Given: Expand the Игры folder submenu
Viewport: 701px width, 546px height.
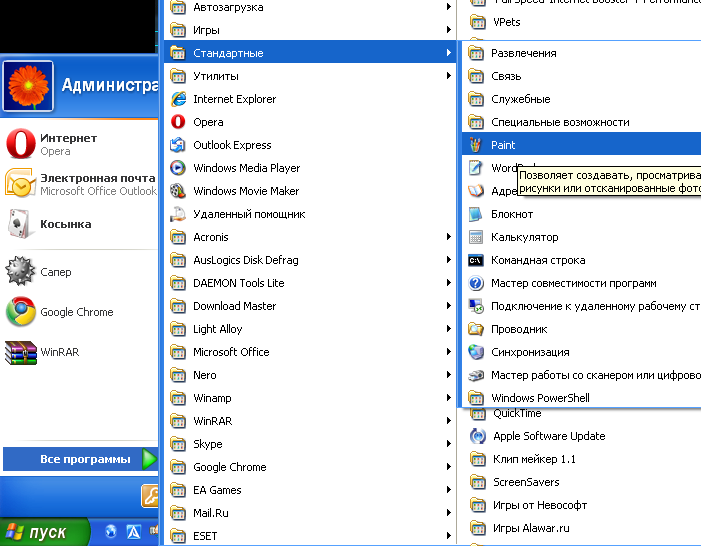Looking at the screenshot, I should point(310,30).
